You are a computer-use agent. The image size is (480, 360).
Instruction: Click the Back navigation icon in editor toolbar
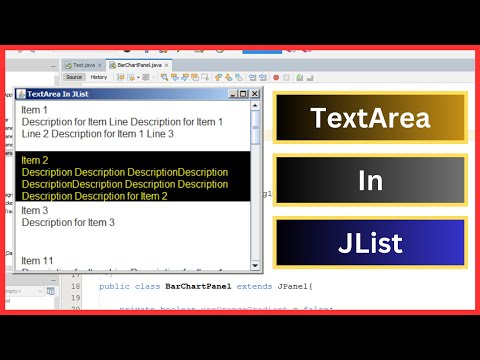click(131, 77)
